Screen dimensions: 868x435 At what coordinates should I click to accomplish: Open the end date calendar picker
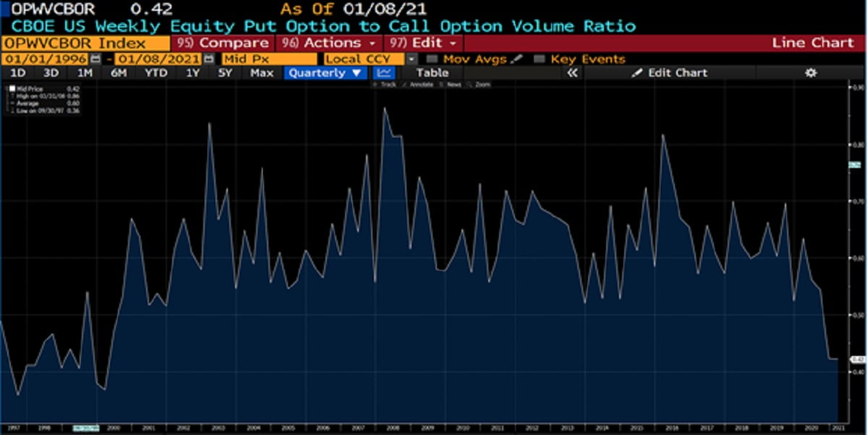click(x=209, y=59)
